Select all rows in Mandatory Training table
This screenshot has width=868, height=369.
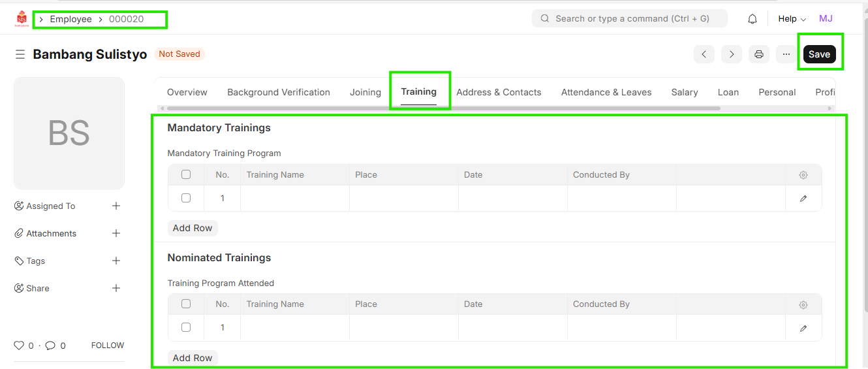pos(186,174)
